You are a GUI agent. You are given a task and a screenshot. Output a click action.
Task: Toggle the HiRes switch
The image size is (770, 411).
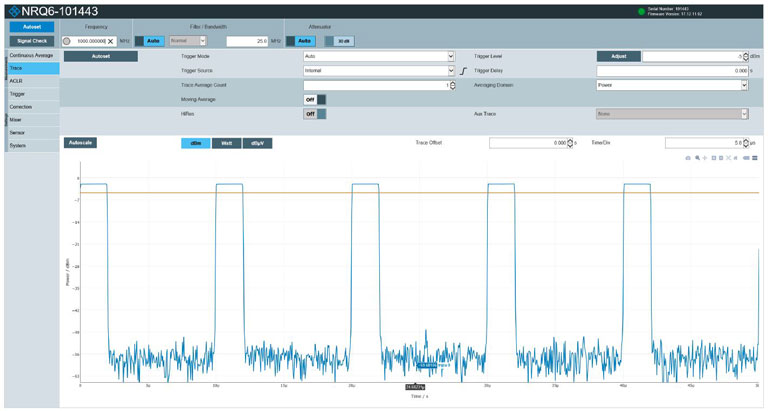coord(314,114)
